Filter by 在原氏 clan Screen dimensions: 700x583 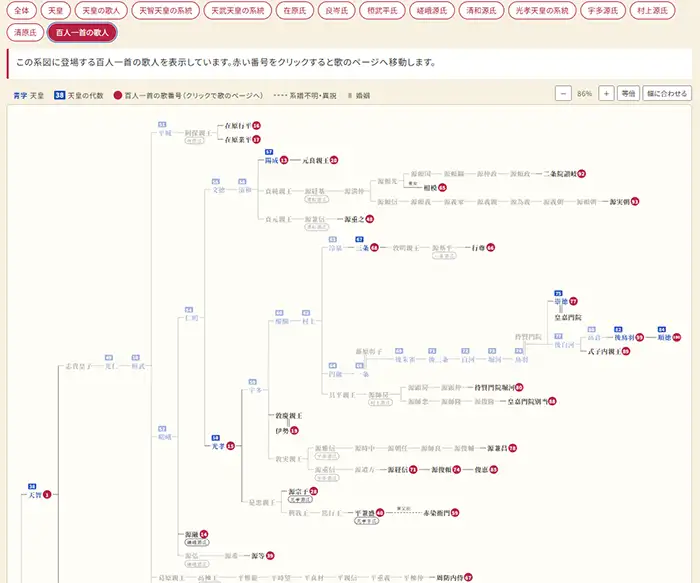[x=295, y=10]
